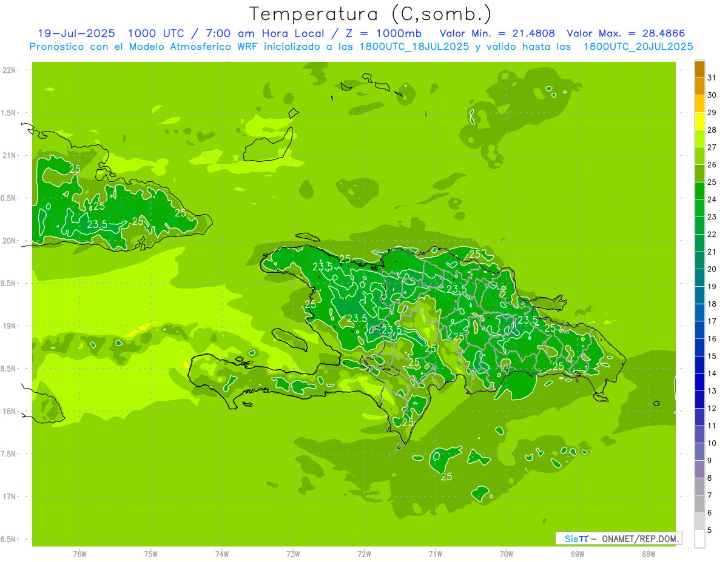This screenshot has width=728, height=562.
Task: Click the legend value "18"
Action: click(x=712, y=304)
